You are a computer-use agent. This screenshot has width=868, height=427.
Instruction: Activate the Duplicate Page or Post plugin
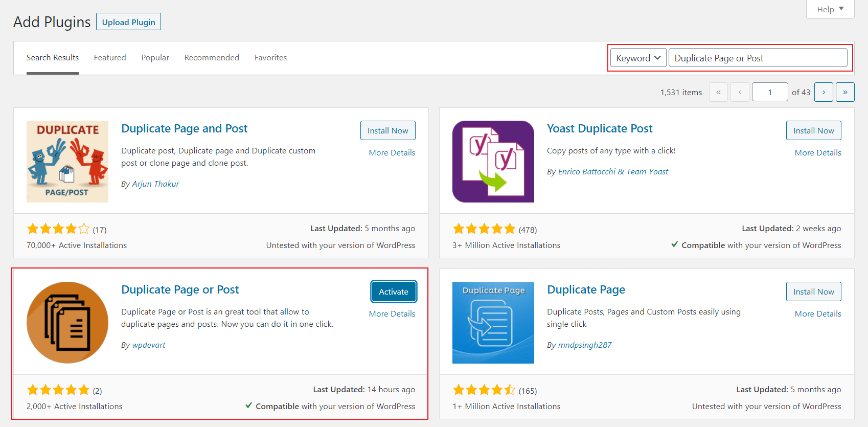pos(394,291)
